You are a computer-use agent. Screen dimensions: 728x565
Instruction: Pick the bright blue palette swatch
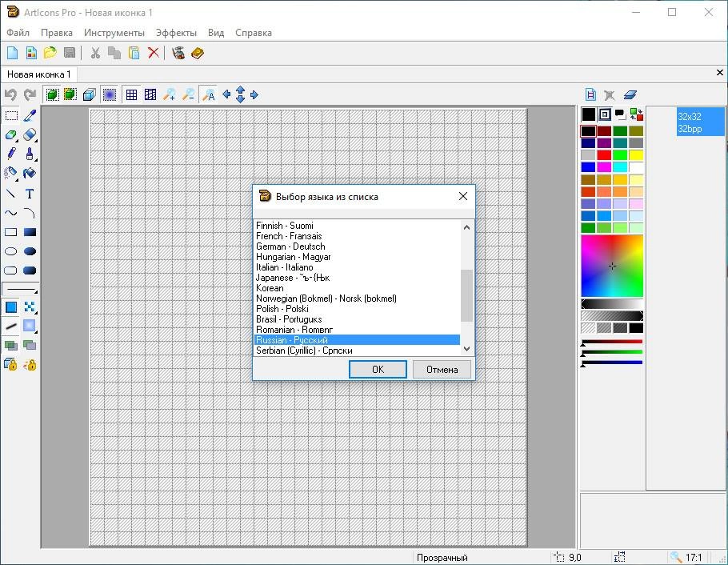point(588,167)
